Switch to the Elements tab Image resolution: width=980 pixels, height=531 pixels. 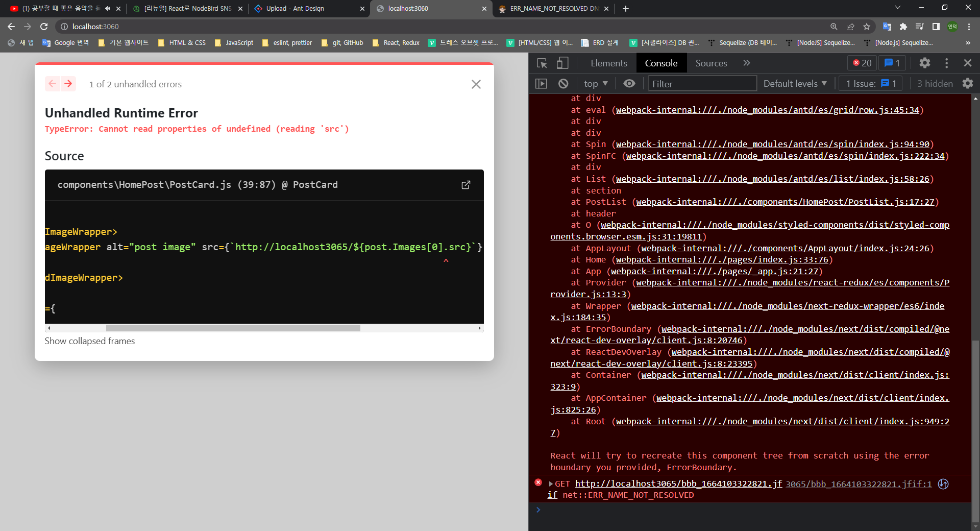pos(608,63)
